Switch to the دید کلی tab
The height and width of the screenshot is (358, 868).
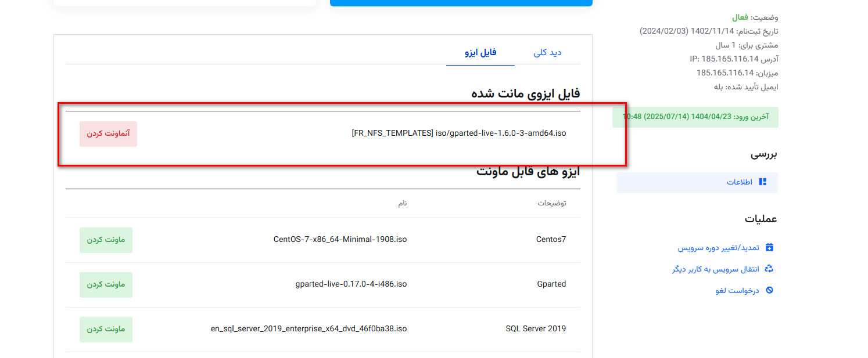coord(547,52)
